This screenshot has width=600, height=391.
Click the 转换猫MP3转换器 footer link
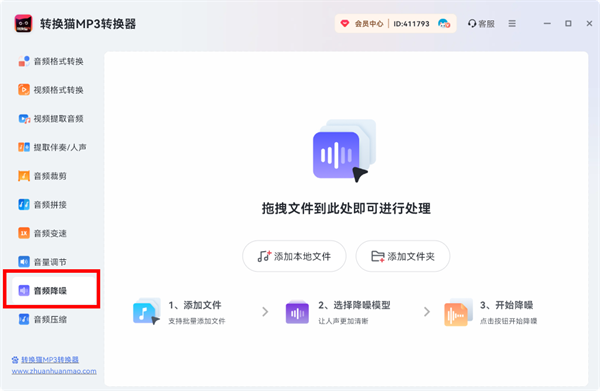tap(50, 360)
